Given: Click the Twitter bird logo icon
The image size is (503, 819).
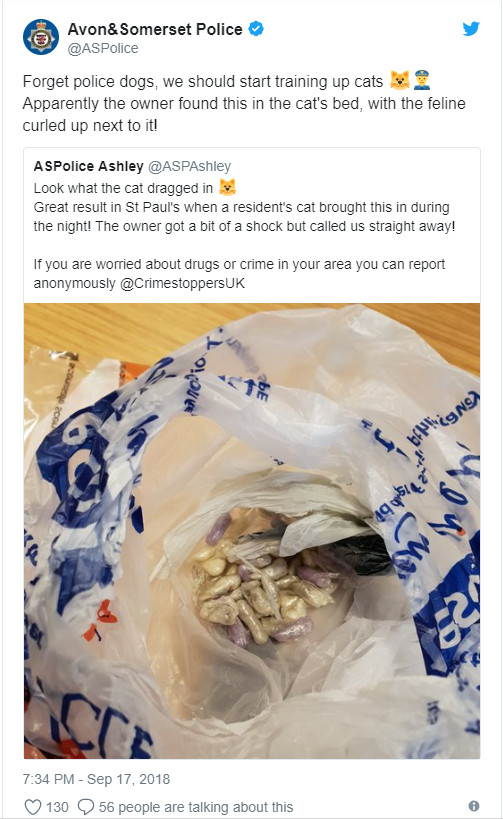Looking at the screenshot, I should [x=471, y=29].
